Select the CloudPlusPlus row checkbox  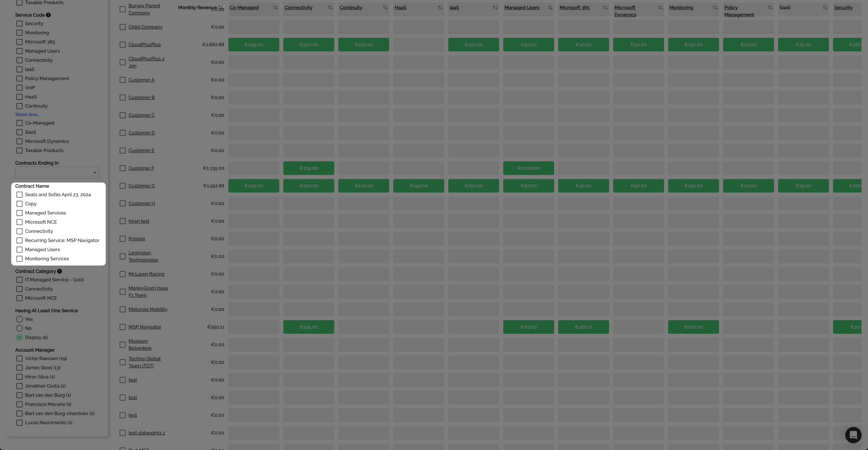click(123, 44)
